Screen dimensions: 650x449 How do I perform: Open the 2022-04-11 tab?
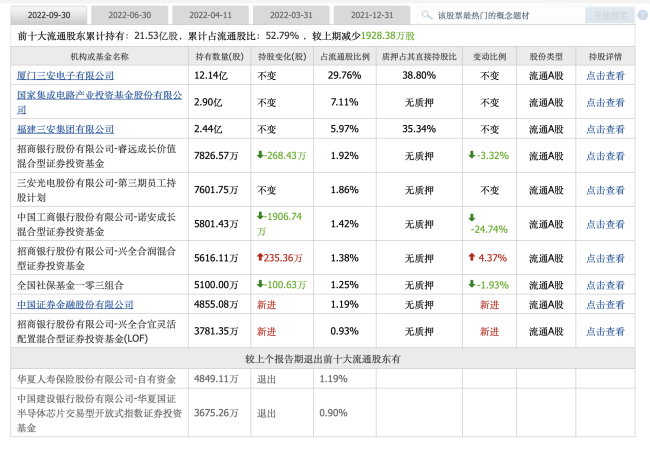[x=210, y=15]
